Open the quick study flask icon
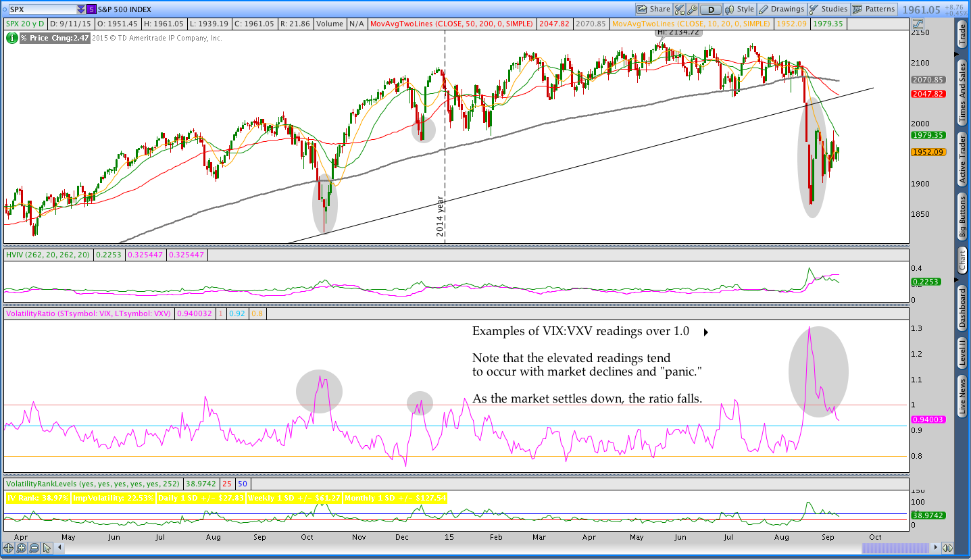 point(680,9)
